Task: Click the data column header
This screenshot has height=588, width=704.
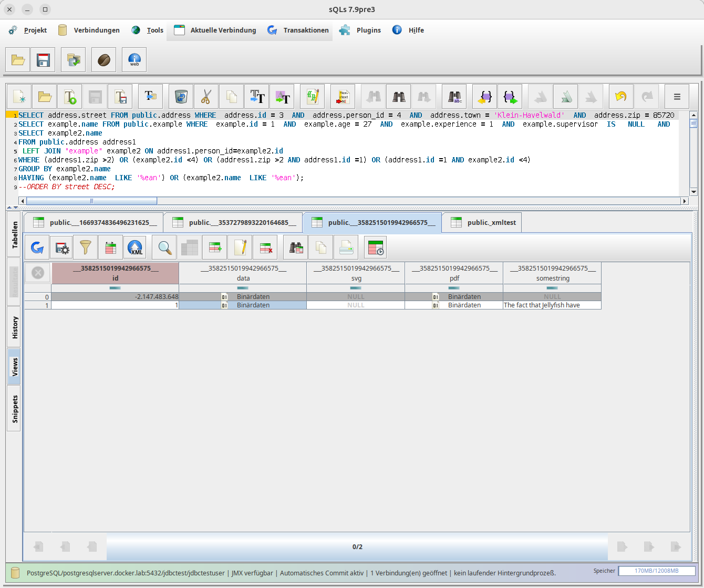Action: point(243,273)
